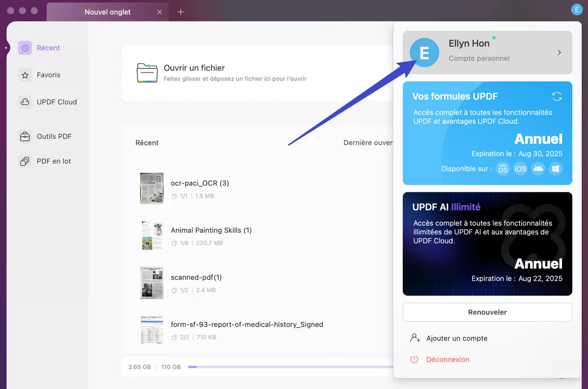Open Animal Painting Skills (1) thumbnail
Viewport: 588px width, 389px height.
(152, 235)
